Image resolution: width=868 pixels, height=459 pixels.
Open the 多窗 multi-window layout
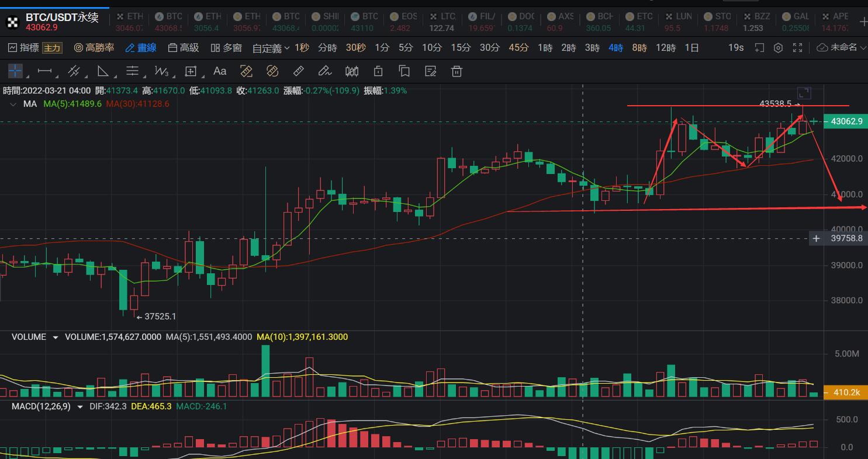tap(226, 48)
